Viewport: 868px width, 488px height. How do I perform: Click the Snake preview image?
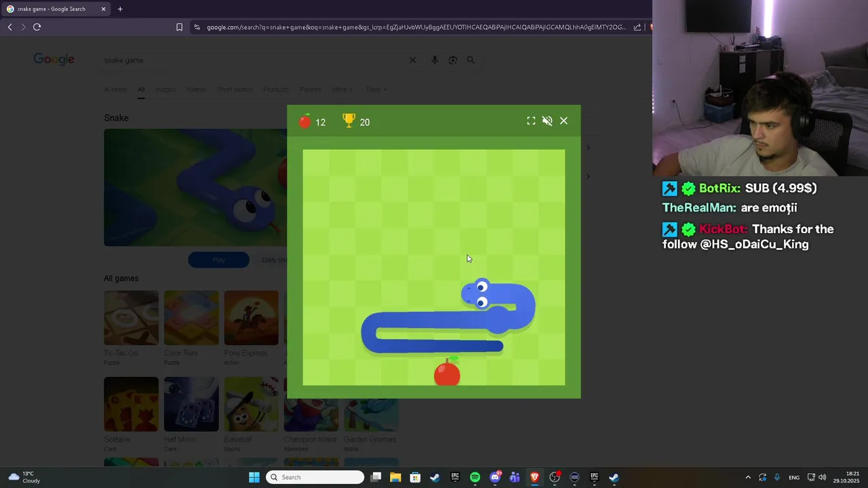click(x=195, y=188)
